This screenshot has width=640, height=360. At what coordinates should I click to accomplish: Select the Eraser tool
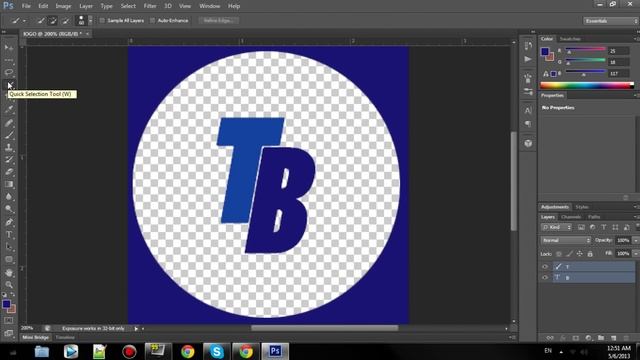(x=9, y=172)
